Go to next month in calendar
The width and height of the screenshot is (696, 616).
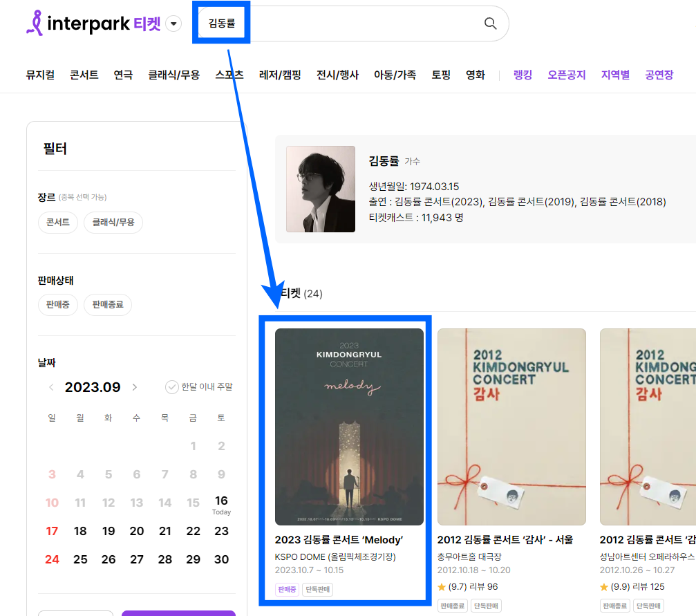135,387
